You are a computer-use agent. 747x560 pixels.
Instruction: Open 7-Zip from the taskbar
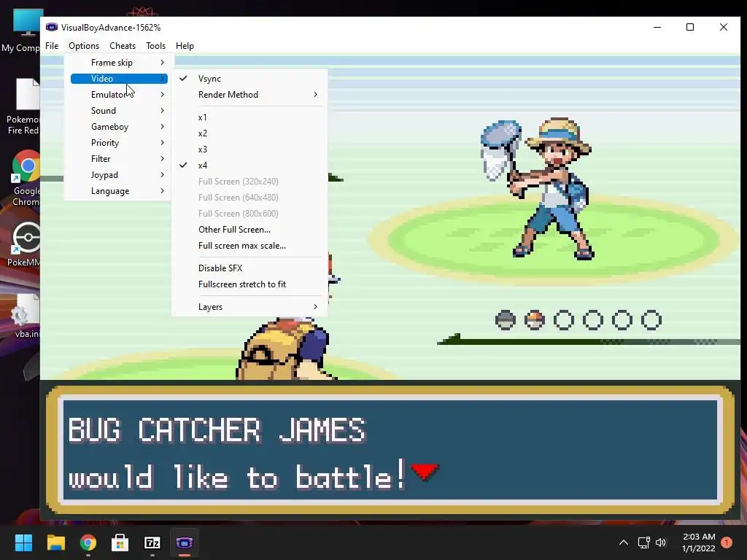click(x=152, y=542)
